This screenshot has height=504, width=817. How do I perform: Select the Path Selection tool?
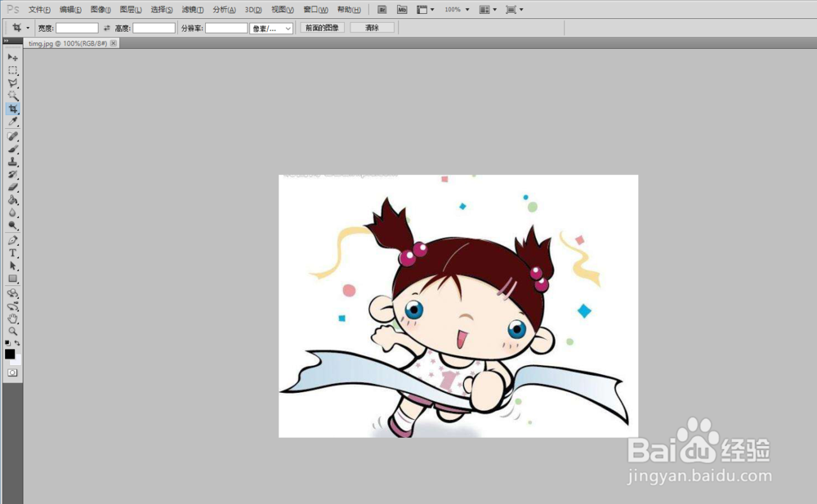(12, 265)
